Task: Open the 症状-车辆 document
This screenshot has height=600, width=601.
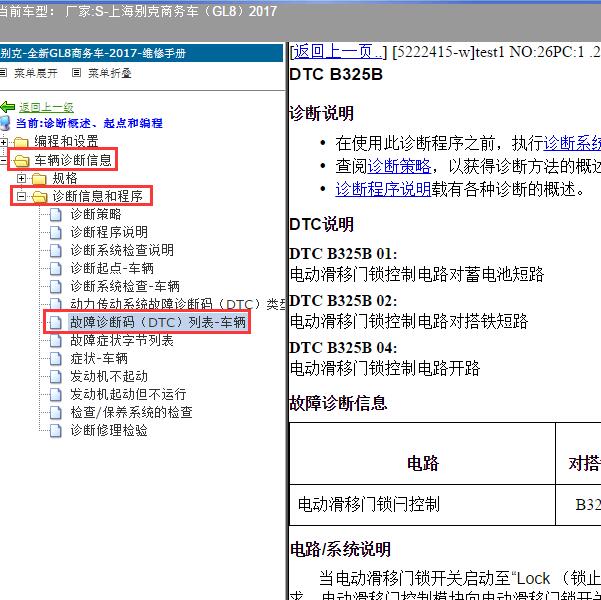Action: [x=99, y=358]
